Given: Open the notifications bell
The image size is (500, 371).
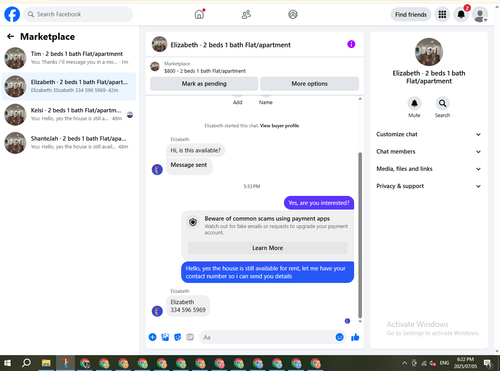Looking at the screenshot, I should coord(461,14).
